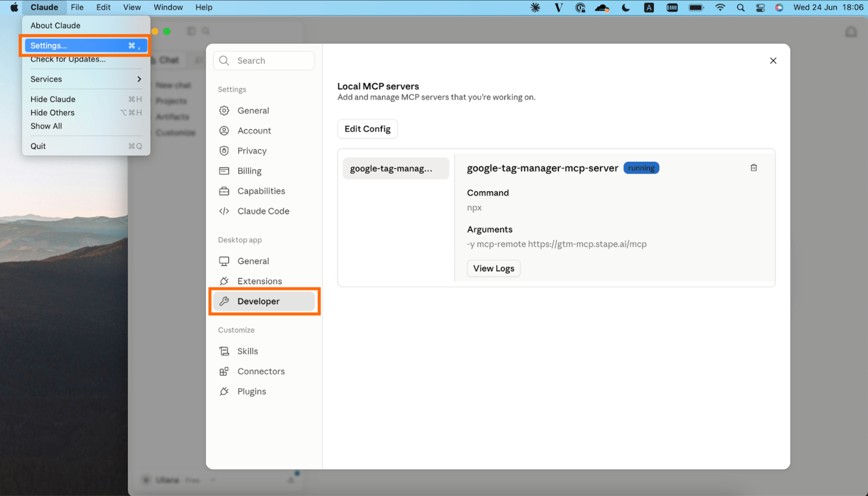
Task: Click the Local MCP servers heading
Action: click(x=378, y=86)
